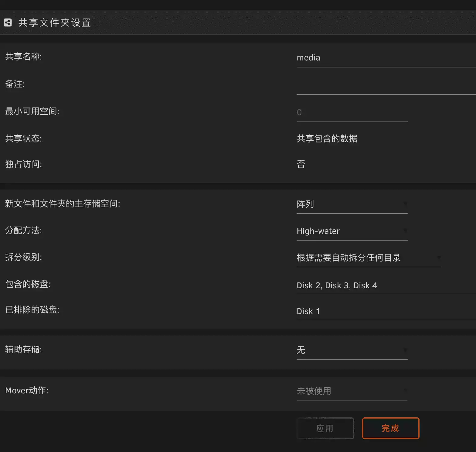Click the Mover动作 label text

pyautogui.click(x=27, y=391)
